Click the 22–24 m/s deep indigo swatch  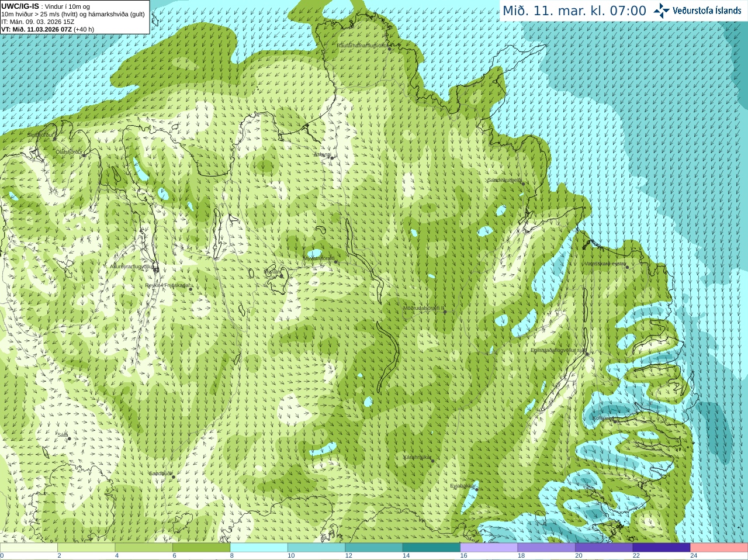pyautogui.click(x=662, y=548)
